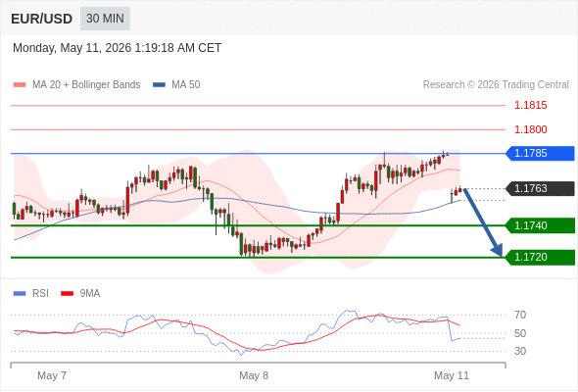Click MA 20 + Bollinger Bands legend label
Screen dimensions: 578x392
click(x=86, y=85)
